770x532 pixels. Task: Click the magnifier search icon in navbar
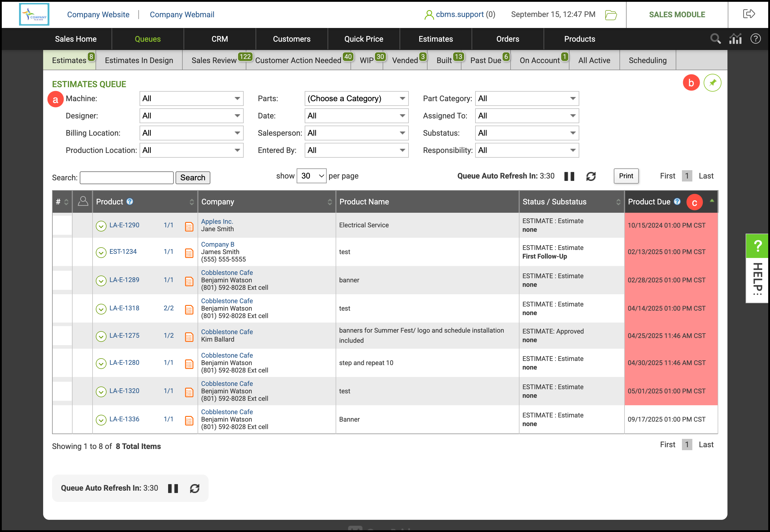(715, 39)
